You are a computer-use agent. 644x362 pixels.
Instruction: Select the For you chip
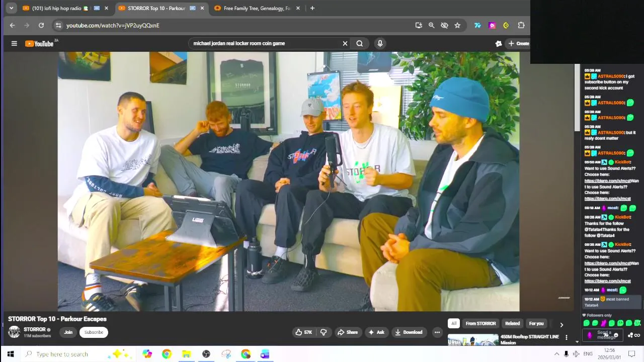(536, 324)
